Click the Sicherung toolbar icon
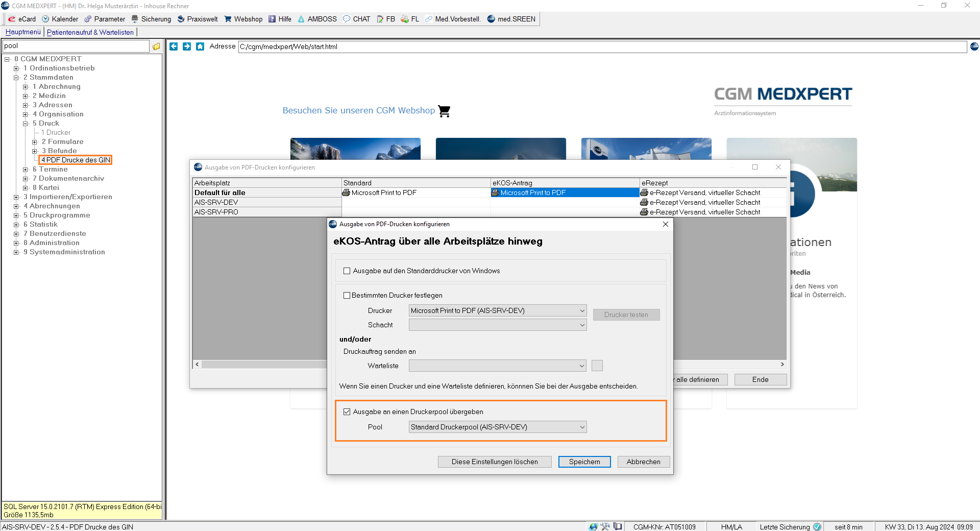Image resolution: width=980 pixels, height=531 pixels. 151,19
